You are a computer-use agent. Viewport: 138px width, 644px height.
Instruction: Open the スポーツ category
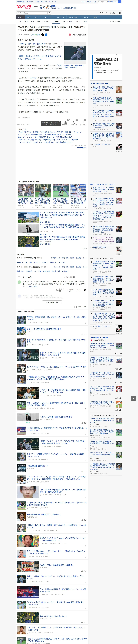(56, 21)
